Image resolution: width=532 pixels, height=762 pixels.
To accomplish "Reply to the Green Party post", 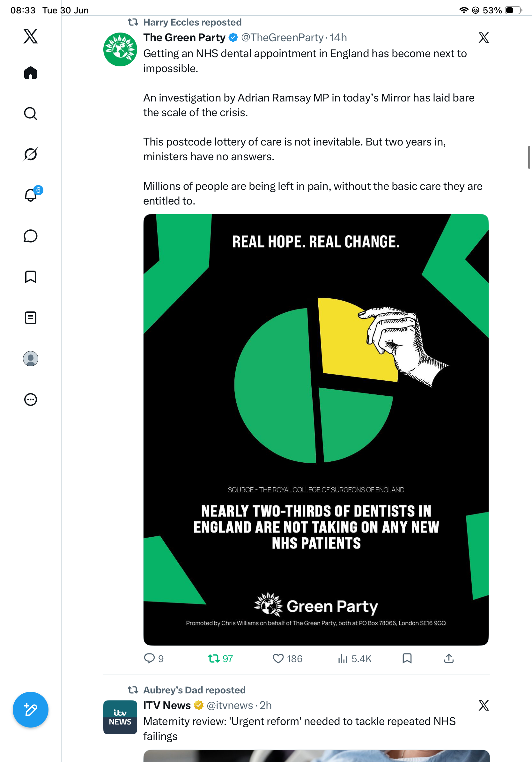I will pos(153,658).
